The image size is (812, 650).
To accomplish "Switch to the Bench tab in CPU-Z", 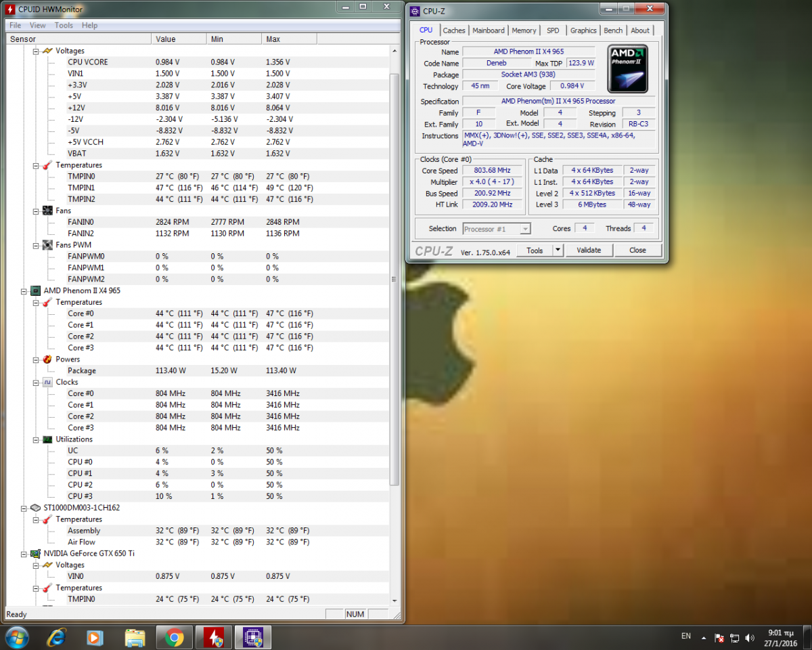I will click(x=613, y=30).
